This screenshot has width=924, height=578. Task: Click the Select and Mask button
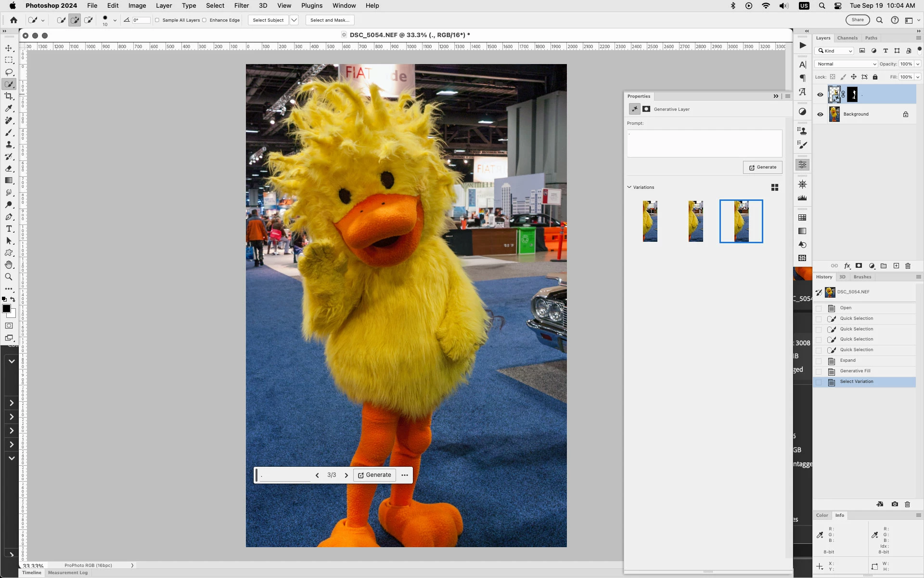coord(330,20)
